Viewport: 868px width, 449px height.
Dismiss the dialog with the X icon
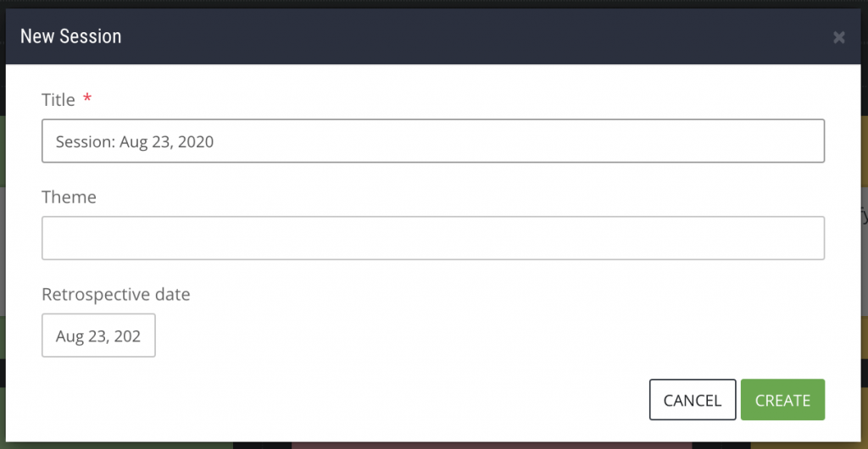(x=839, y=37)
